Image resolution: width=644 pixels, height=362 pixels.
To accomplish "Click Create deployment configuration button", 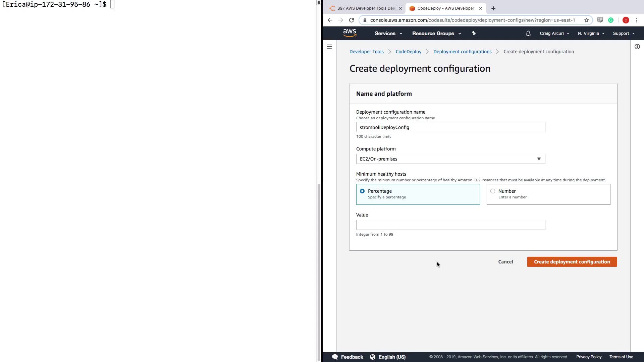I will click(572, 262).
